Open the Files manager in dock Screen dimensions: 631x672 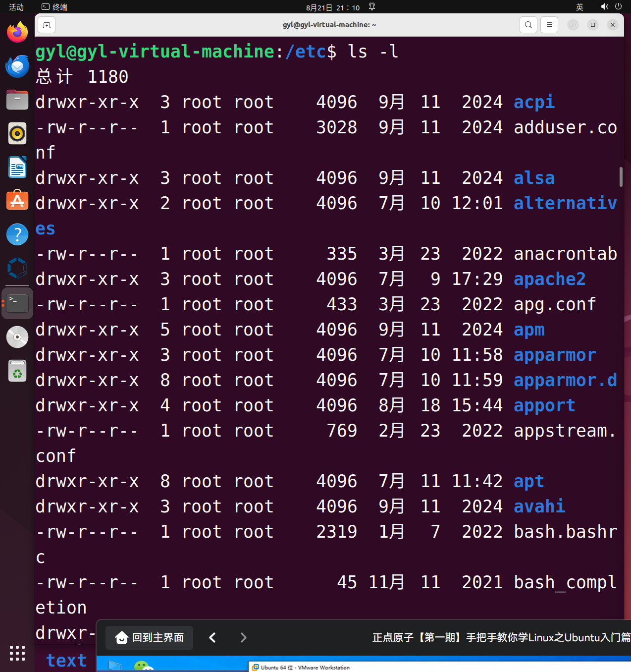coord(17,100)
